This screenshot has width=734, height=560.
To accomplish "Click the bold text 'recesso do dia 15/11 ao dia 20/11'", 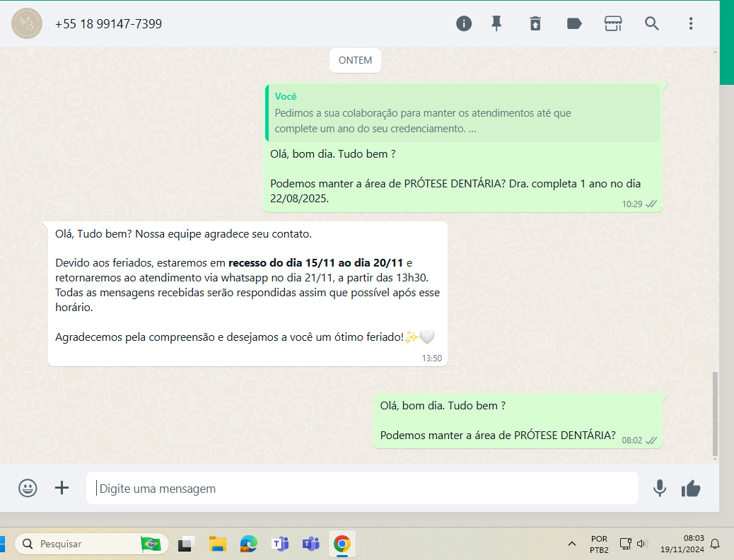I will 315,262.
